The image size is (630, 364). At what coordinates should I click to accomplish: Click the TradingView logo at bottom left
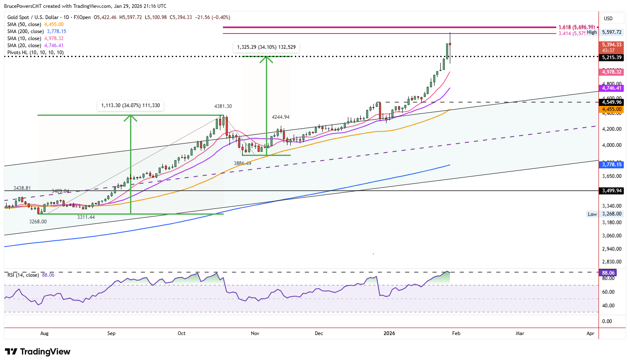tap(38, 352)
